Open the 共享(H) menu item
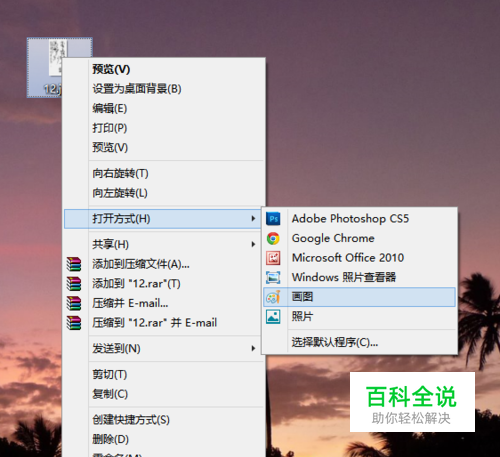Viewport: 500px width, 457px height. [x=163, y=244]
